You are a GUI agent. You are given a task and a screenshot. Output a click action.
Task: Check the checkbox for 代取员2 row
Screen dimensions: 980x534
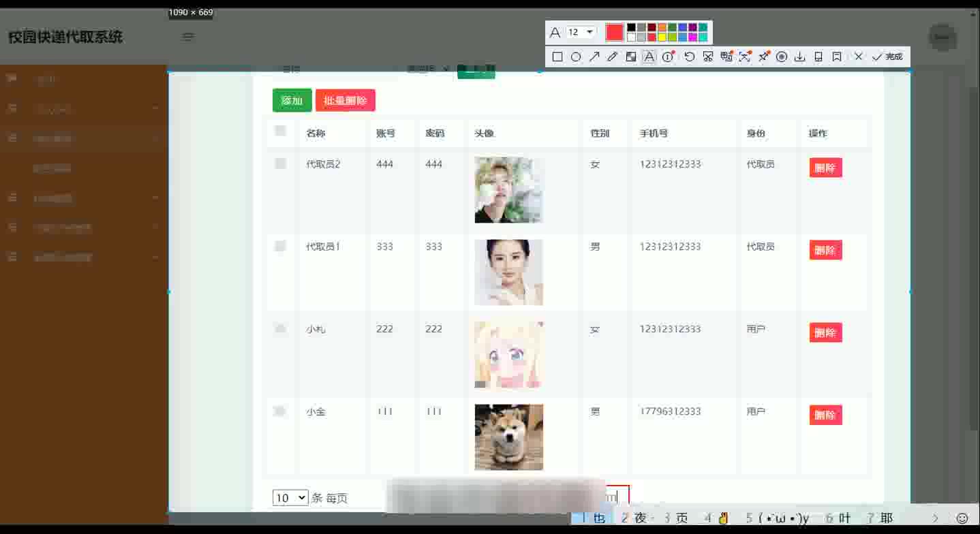[x=280, y=163]
